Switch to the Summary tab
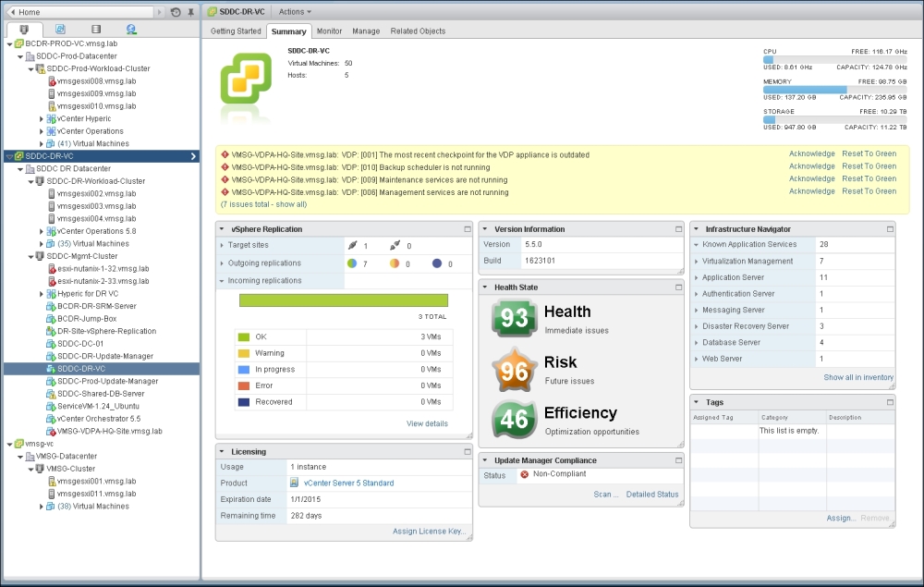The width and height of the screenshot is (924, 587). point(288,31)
